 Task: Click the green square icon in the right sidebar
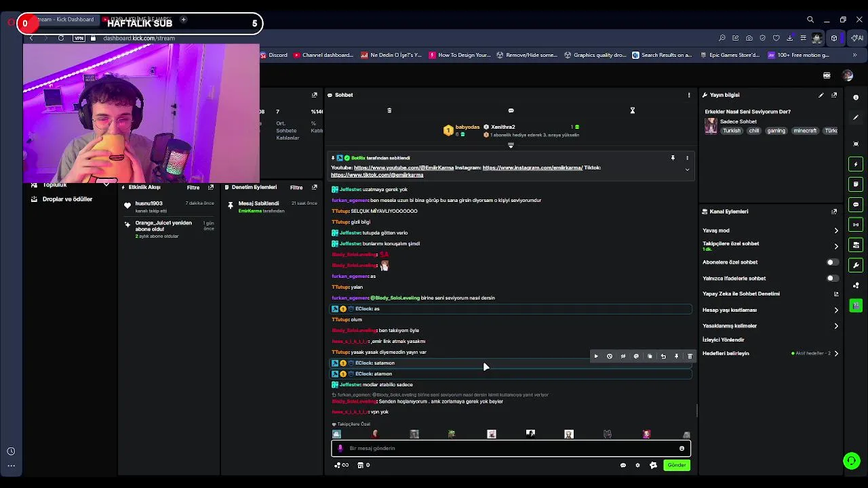click(x=856, y=306)
